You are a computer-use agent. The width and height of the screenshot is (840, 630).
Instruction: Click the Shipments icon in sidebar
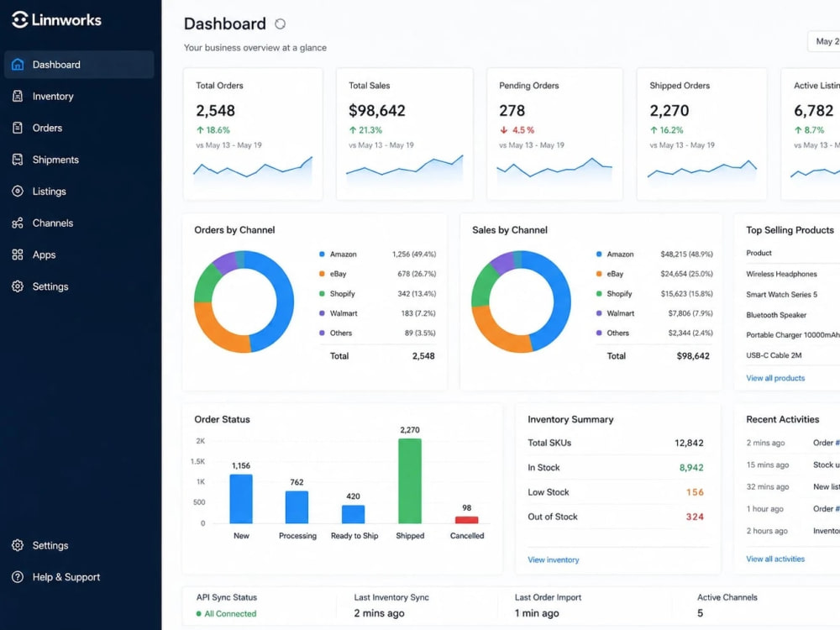pos(18,159)
